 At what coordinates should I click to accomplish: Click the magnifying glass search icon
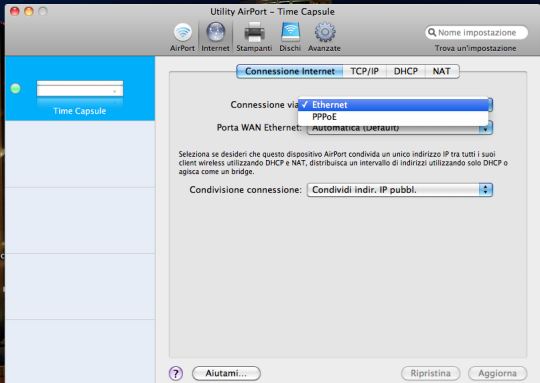pyautogui.click(x=432, y=32)
